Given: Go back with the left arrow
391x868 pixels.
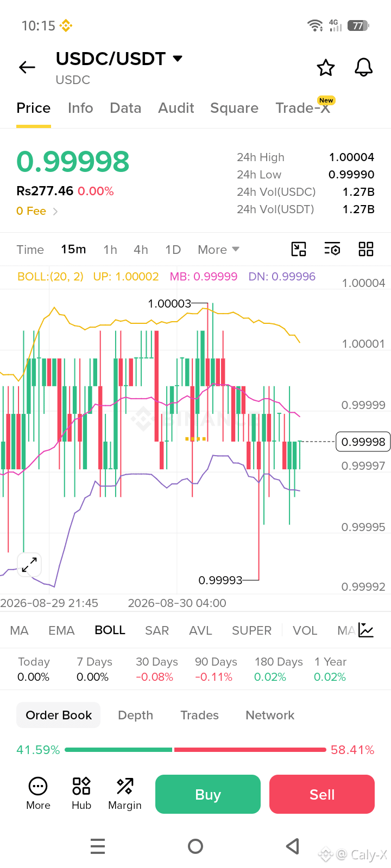Looking at the screenshot, I should (x=27, y=67).
